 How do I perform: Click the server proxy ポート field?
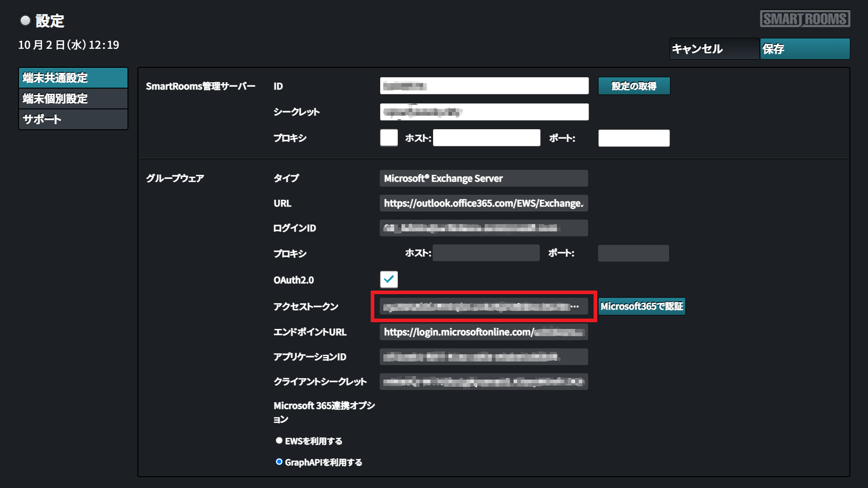click(x=634, y=138)
